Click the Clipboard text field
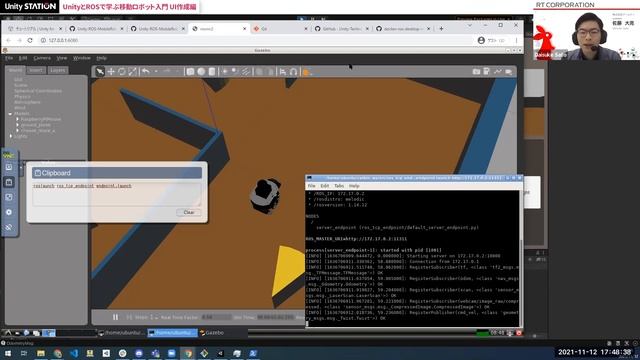 [117, 194]
